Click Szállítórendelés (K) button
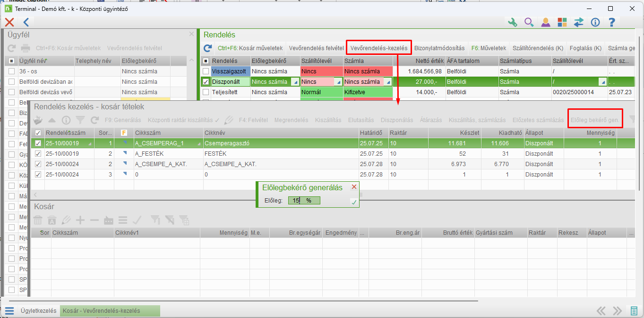This screenshot has width=644, height=318. (x=538, y=48)
